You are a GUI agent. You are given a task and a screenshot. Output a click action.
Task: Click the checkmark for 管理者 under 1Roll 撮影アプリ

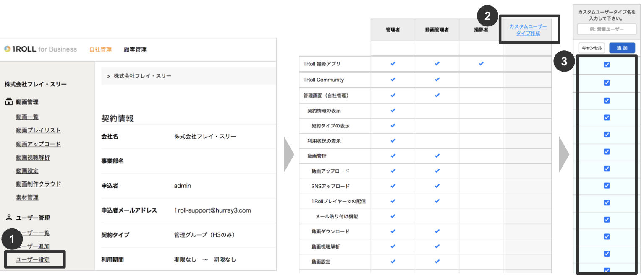point(393,64)
